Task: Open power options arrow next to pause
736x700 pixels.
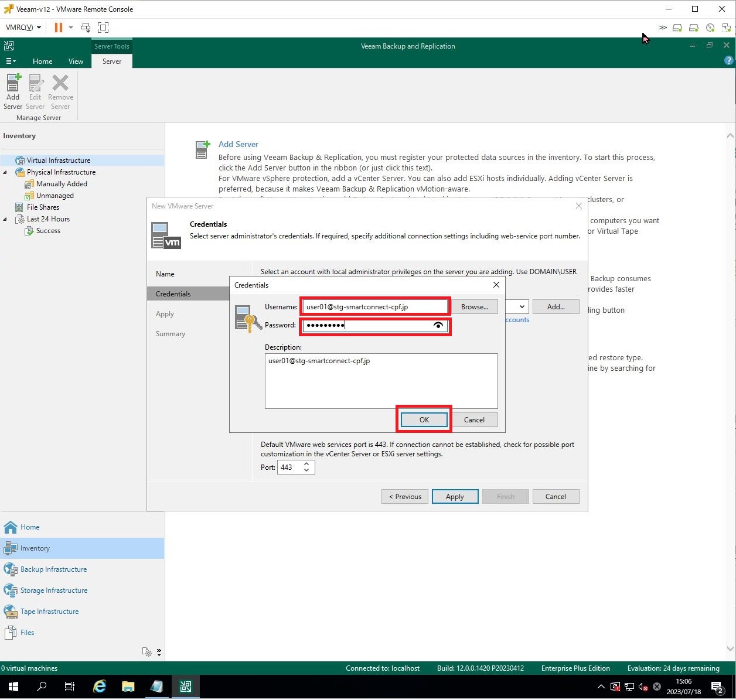Action: point(71,28)
